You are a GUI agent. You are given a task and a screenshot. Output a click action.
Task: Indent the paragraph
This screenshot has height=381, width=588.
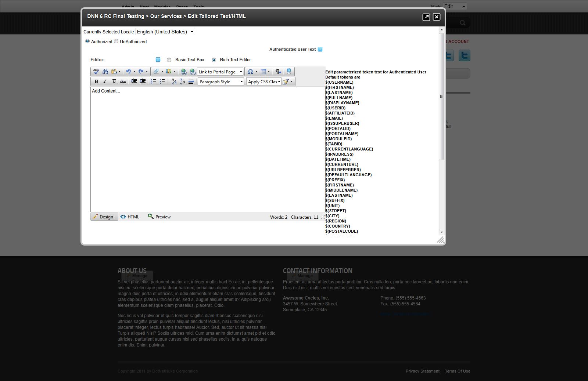(134, 81)
